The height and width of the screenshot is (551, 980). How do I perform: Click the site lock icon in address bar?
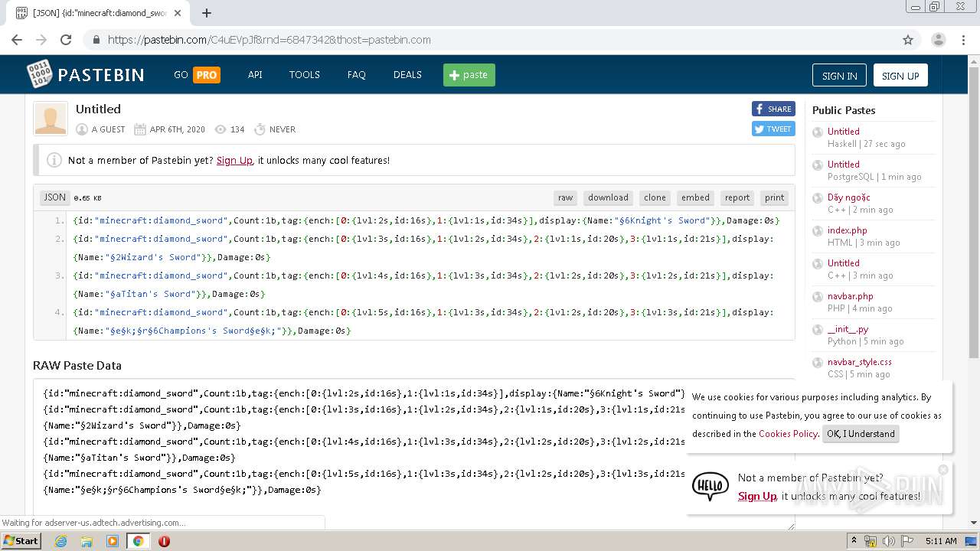(96, 40)
